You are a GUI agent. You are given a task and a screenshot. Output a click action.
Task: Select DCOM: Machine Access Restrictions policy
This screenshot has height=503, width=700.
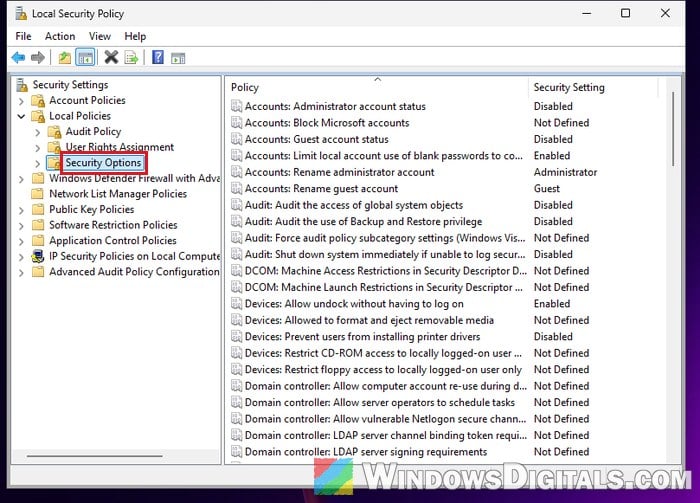coord(386,271)
